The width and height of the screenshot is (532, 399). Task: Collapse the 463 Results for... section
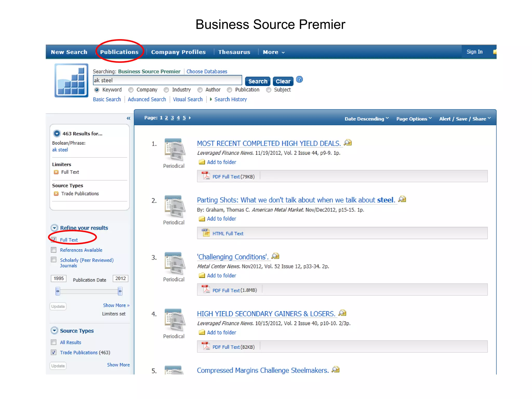57,134
